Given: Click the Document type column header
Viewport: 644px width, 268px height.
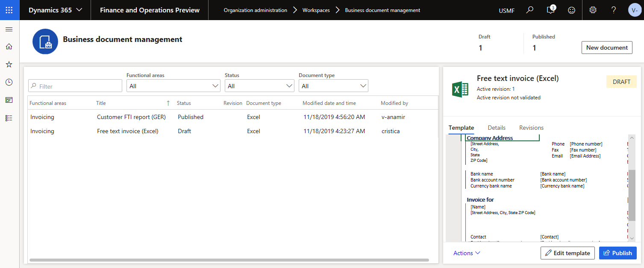Looking at the screenshot, I should [x=264, y=103].
